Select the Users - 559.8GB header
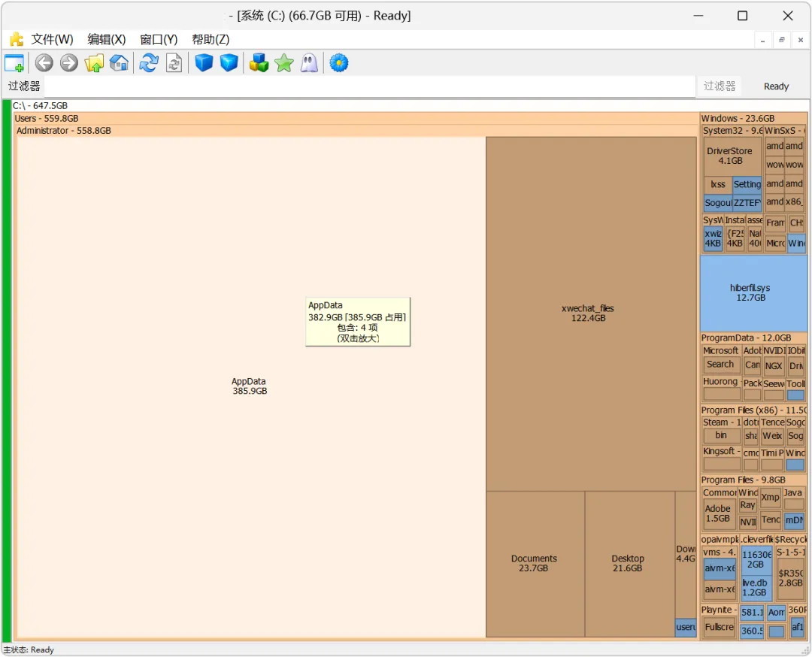 (x=47, y=119)
